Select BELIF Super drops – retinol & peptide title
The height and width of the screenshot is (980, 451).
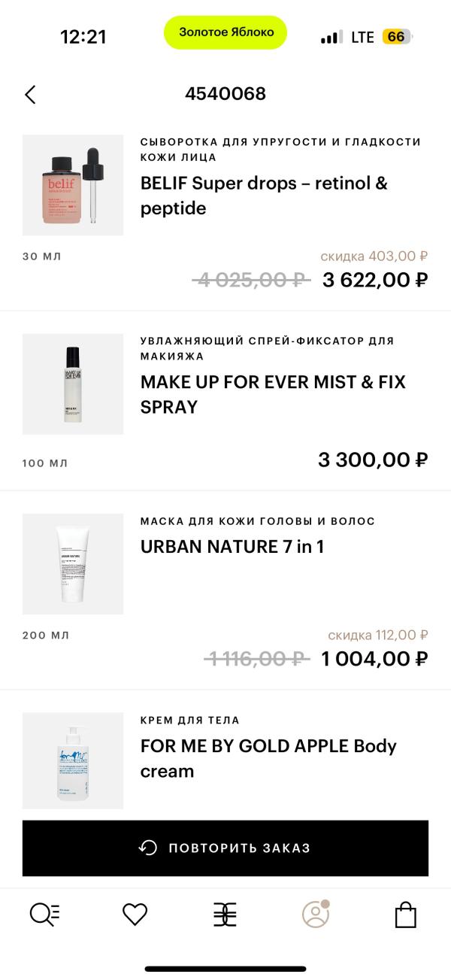264,196
